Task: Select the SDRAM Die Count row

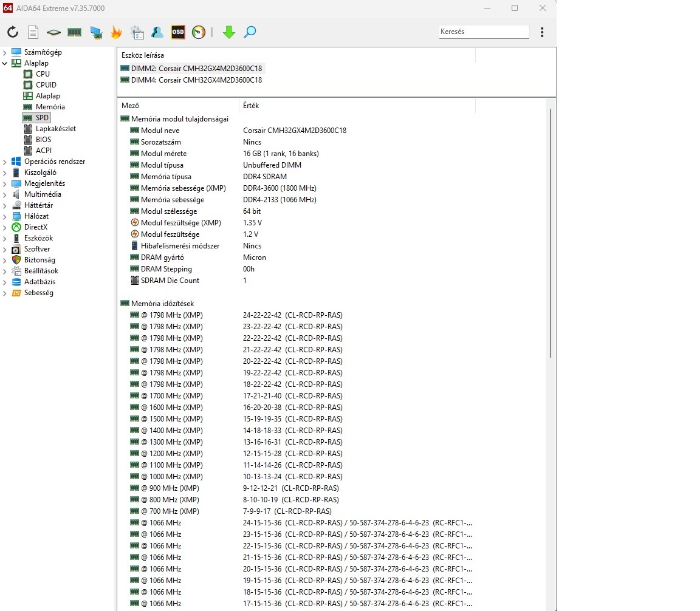Action: coord(297,281)
